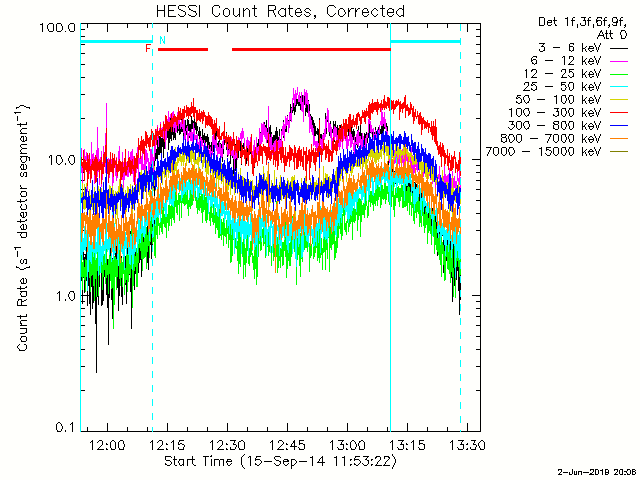The image size is (640, 480).
Task: Click the '0.1' y-axis label
Action: tap(65, 427)
